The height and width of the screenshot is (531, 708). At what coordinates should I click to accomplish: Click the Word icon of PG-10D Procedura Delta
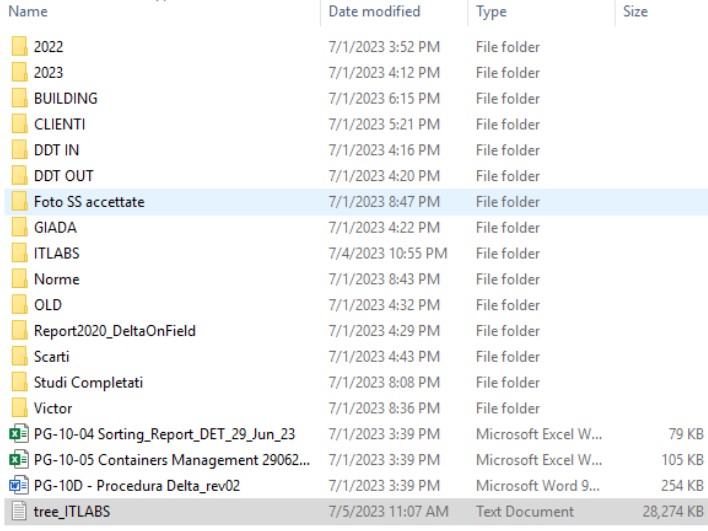pyautogui.click(x=18, y=486)
